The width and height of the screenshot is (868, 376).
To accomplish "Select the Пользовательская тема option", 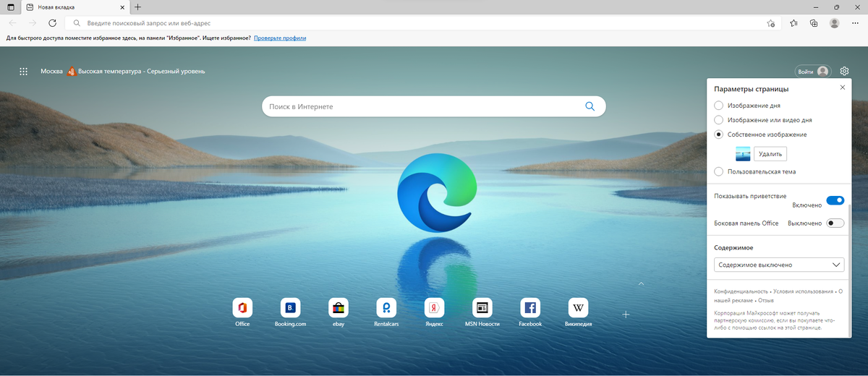I will coord(718,171).
